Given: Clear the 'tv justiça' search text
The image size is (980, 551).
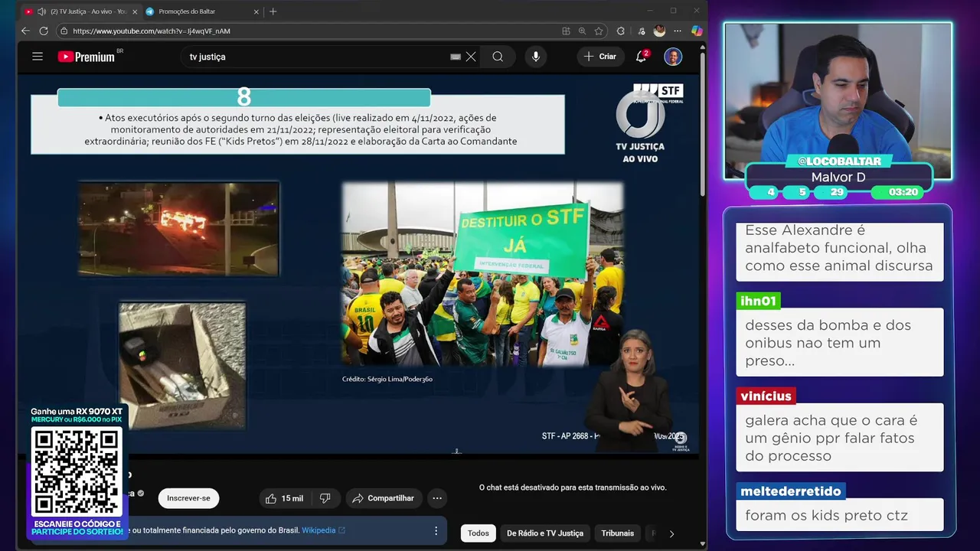Looking at the screenshot, I should point(471,57).
